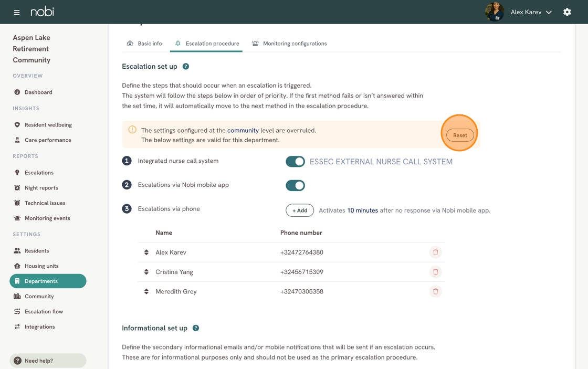Screen dimensions: 588x369
Task: Click ESSEC EXTERNAL NURSE CALL SYSTEM label
Action: click(381, 162)
